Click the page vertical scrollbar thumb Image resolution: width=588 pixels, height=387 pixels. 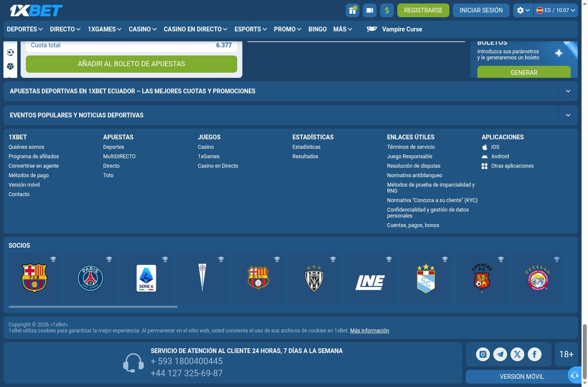coord(585,353)
